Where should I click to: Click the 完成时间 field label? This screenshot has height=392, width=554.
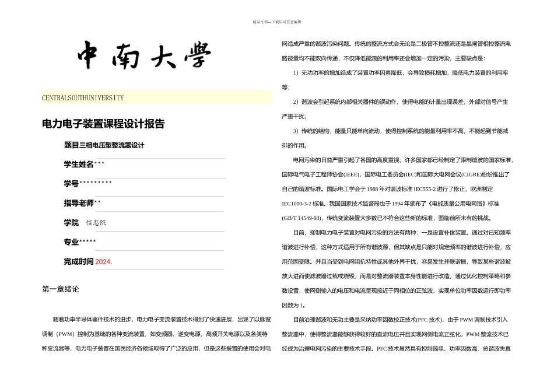coord(79,261)
